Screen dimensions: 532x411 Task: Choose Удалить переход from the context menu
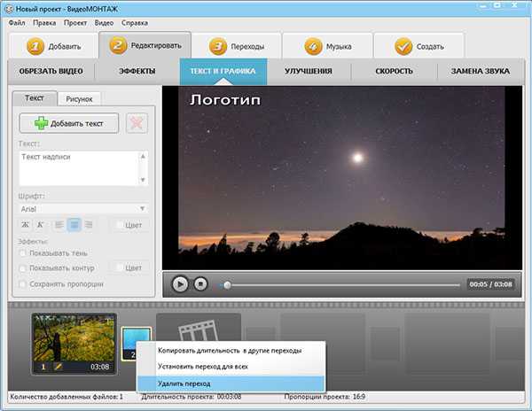click(x=184, y=383)
